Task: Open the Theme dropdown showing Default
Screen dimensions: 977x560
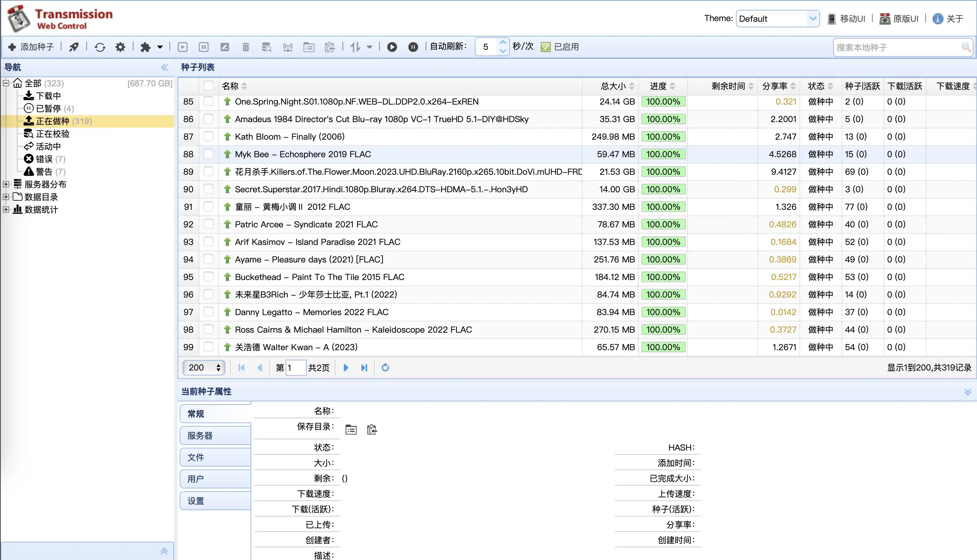Action: 777,19
